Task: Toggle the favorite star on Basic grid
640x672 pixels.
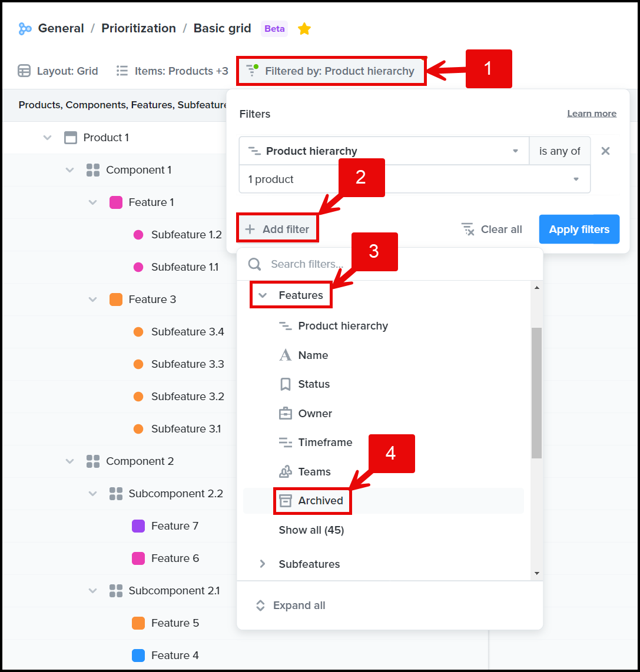Action: pyautogui.click(x=304, y=28)
